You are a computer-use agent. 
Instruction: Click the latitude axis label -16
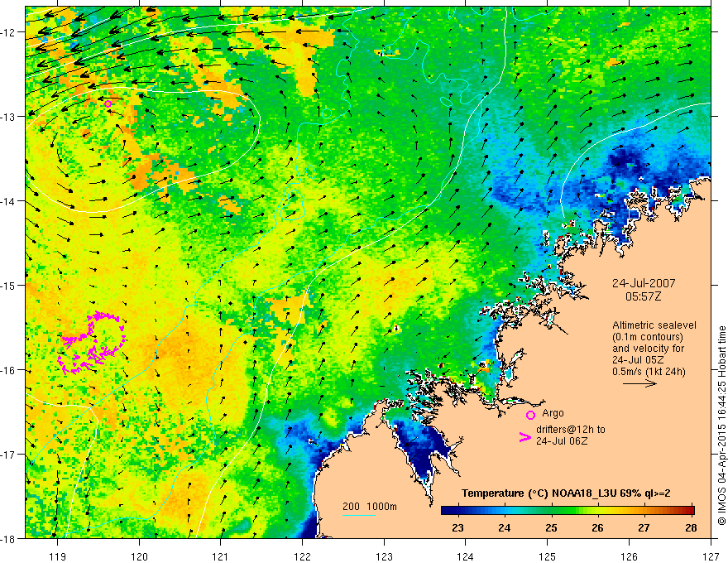[x=9, y=370]
